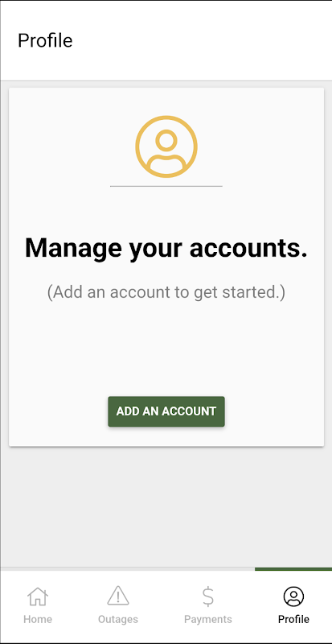332x644 pixels.
Task: Go to the Outages tab label
Action: coord(118,619)
